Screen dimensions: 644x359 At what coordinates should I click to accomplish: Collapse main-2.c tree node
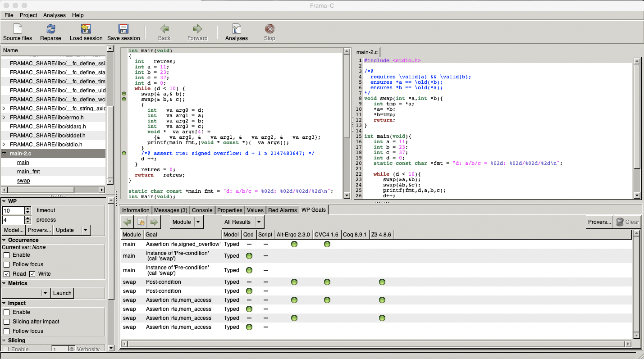tap(5, 154)
